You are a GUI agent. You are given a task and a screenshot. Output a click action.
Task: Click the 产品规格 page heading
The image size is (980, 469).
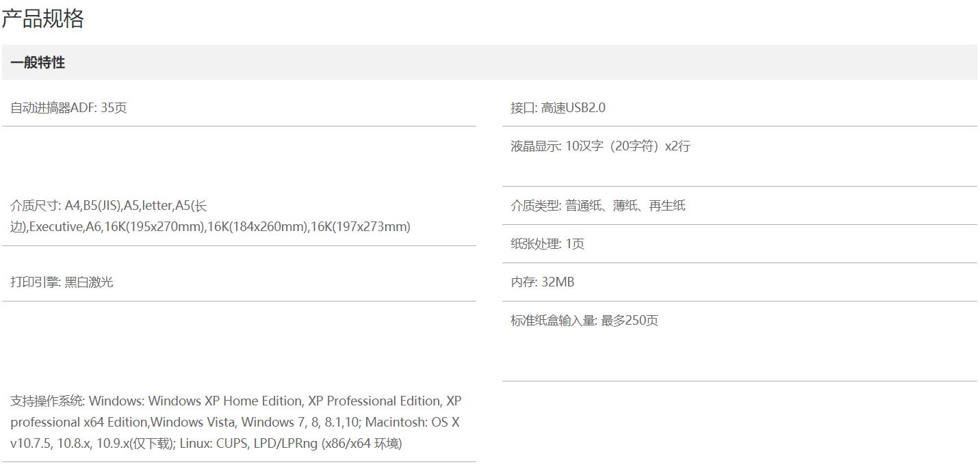pyautogui.click(x=42, y=18)
